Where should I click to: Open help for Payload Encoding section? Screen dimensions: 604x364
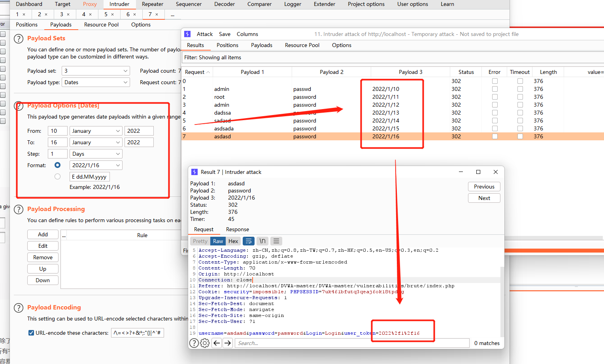click(19, 308)
